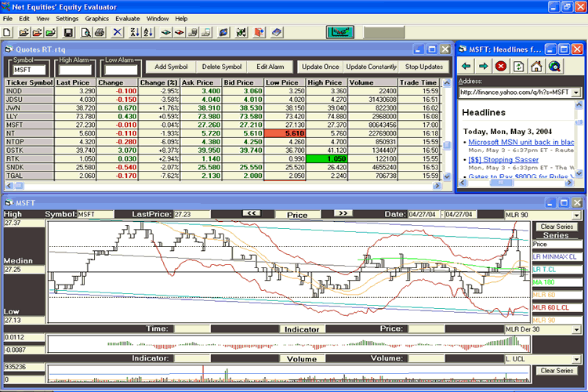Click the Home icon in the Headlines browser

pos(536,67)
